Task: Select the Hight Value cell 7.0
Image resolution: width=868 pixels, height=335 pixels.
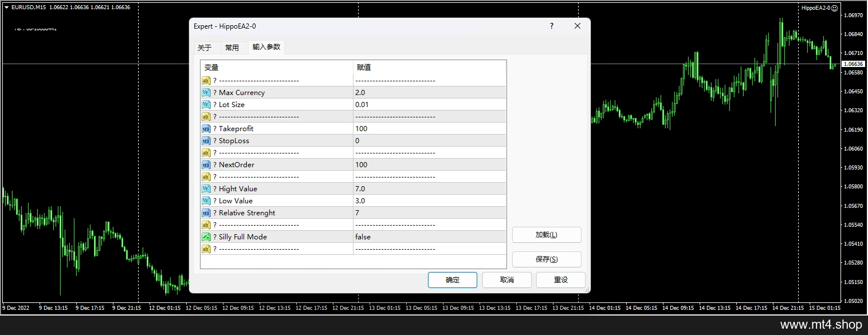Action: point(430,189)
